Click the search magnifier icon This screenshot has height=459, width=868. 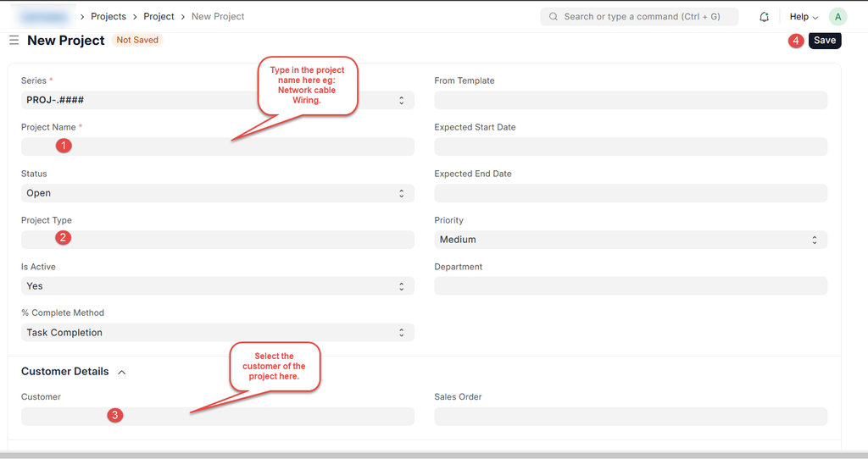click(x=554, y=17)
